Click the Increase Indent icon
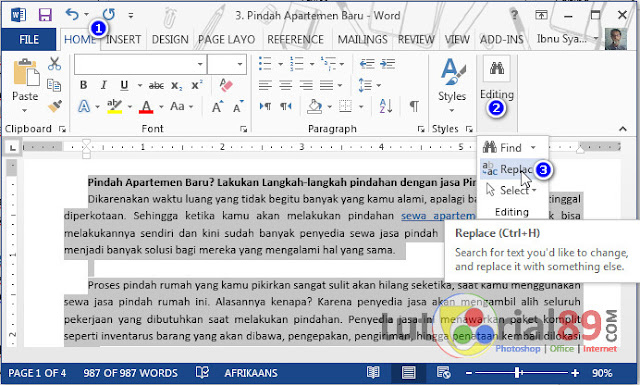 coord(387,64)
